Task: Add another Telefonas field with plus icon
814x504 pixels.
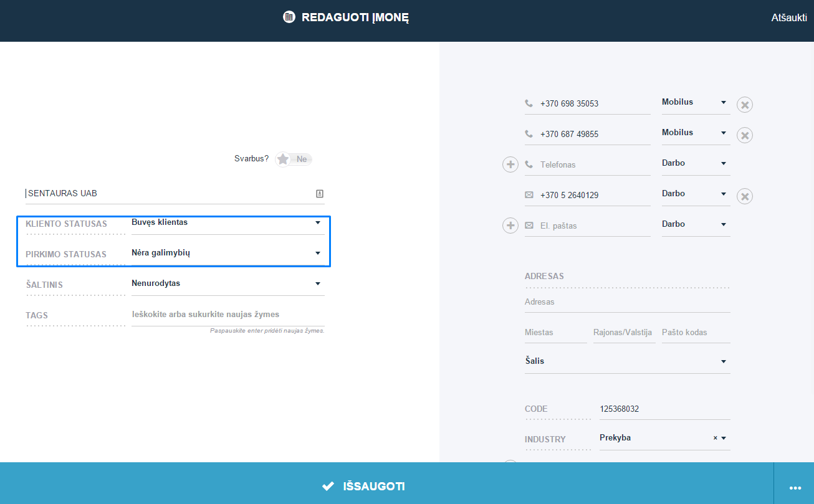Action: (510, 164)
